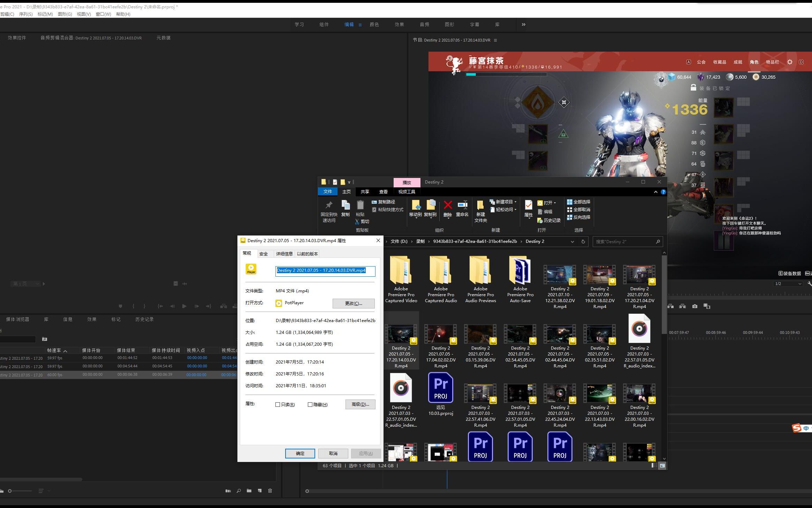This screenshot has height=508, width=812.
Task: Switch to View (查看) ribbon tab
Action: [x=383, y=192]
